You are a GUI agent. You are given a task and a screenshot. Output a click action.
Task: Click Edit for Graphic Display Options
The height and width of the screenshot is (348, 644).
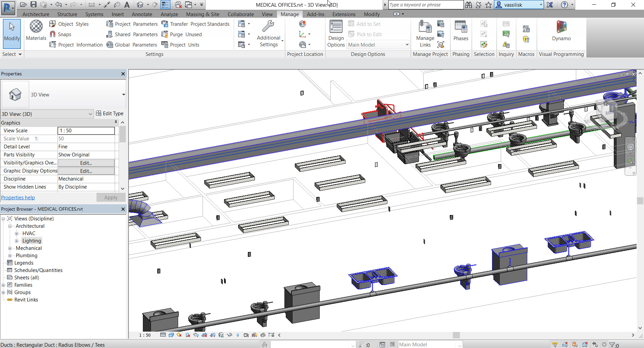pos(86,171)
